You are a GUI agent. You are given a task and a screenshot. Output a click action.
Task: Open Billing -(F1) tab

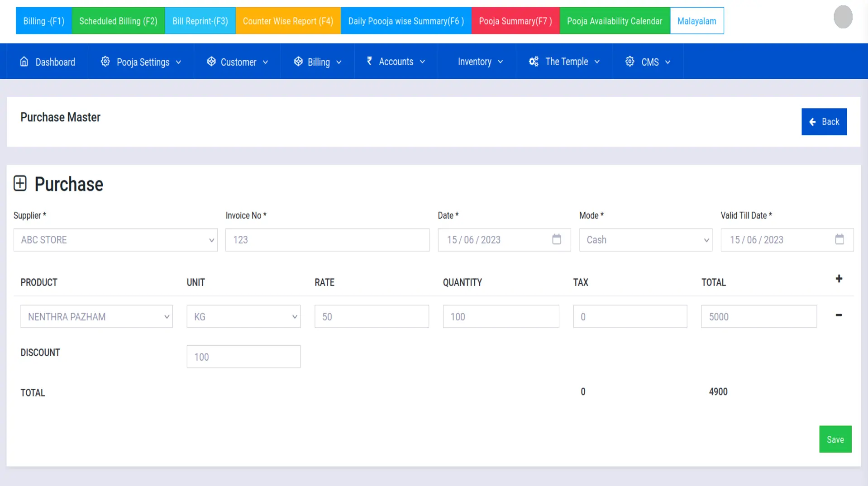coord(44,21)
